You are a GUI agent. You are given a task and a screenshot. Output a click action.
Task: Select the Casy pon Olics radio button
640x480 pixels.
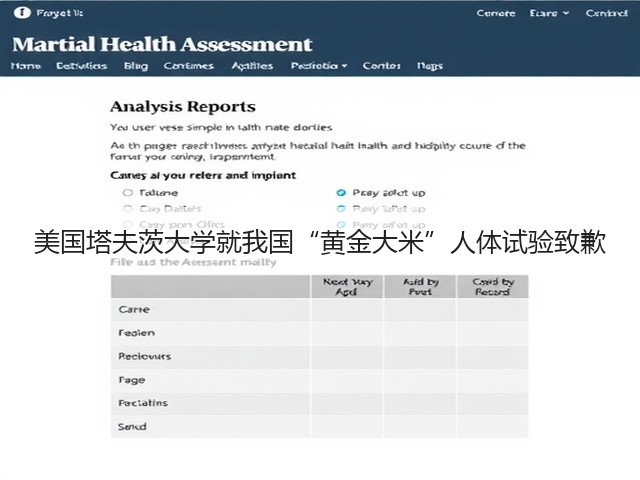pyautogui.click(x=128, y=224)
